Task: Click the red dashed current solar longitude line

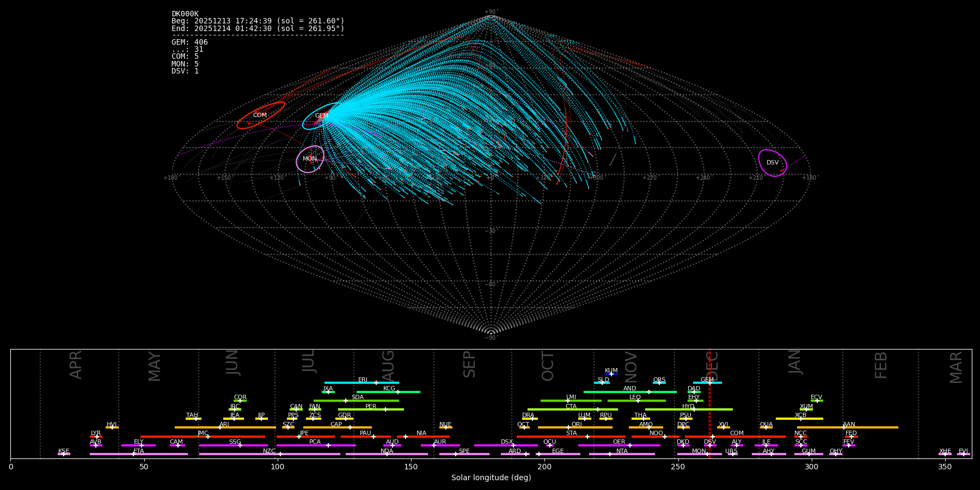Action: coord(709,403)
